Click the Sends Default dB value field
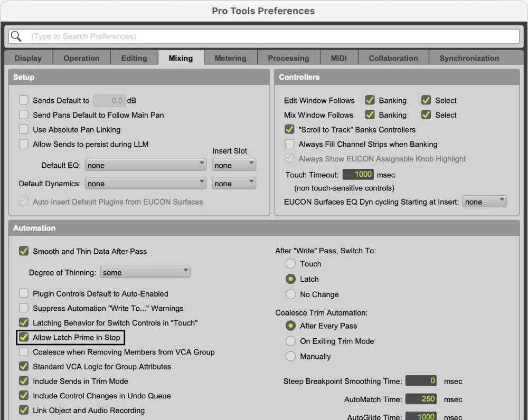Screen dimensions: 528x420 click(109, 100)
